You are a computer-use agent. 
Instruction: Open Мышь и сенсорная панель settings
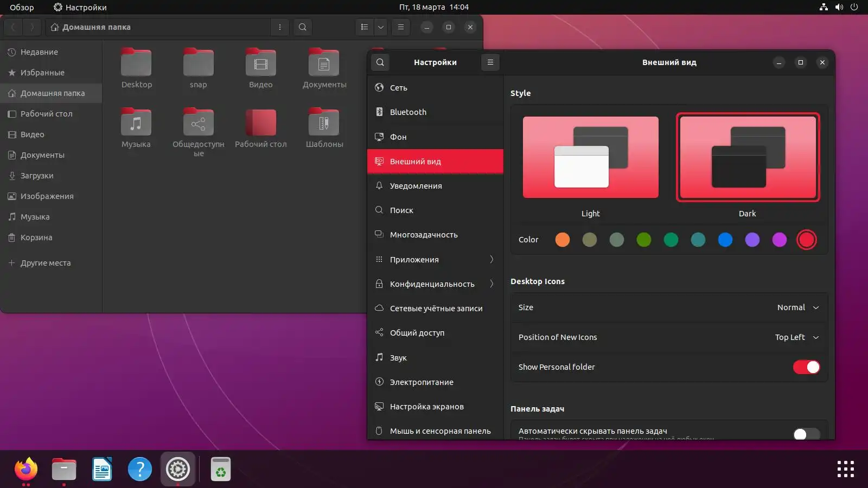pyautogui.click(x=435, y=431)
